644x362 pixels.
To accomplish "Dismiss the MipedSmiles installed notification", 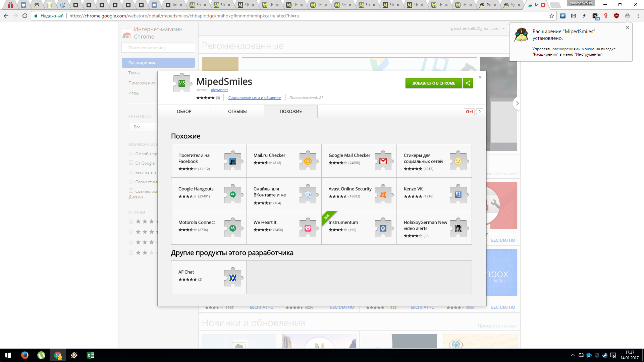I will point(628,27).
